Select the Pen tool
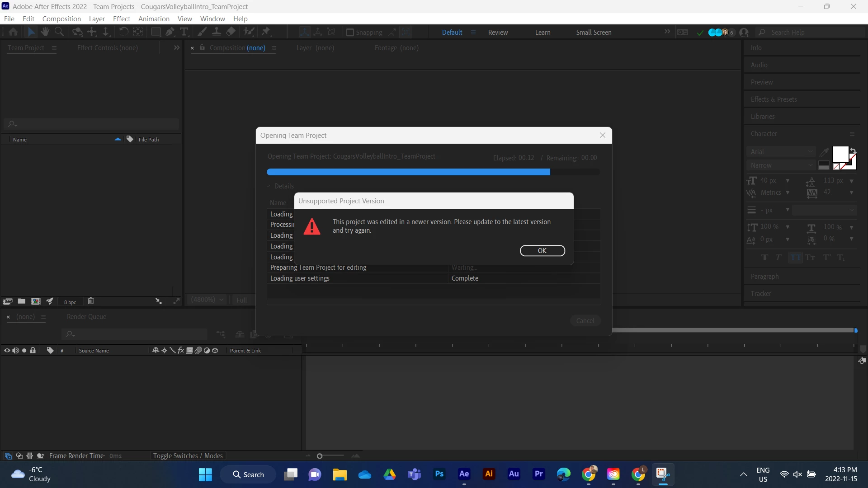868x488 pixels. click(170, 32)
